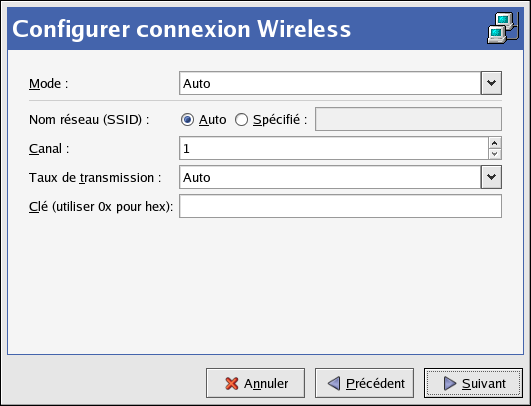Click the network computers icon in header
Screen dimensions: 531x406
coord(503,28)
